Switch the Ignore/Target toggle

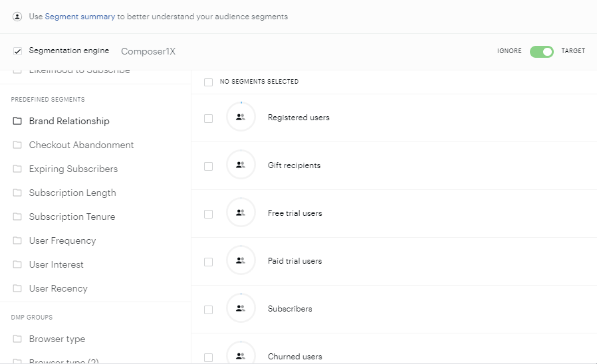pos(541,52)
